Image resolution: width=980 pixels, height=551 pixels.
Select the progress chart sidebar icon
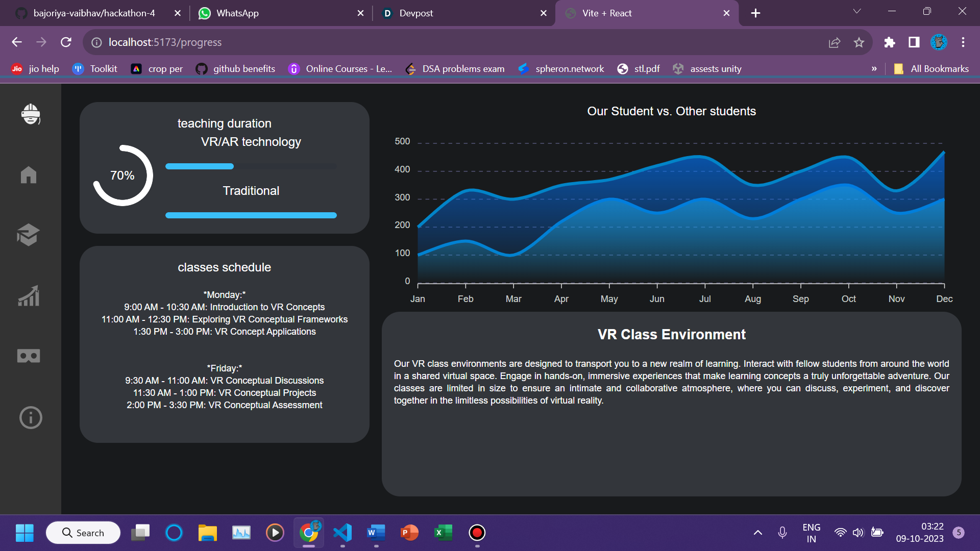[x=29, y=296]
